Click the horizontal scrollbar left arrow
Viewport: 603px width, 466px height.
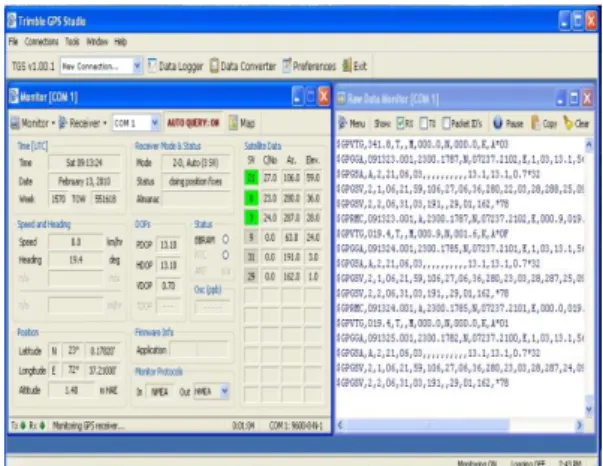tap(340, 425)
